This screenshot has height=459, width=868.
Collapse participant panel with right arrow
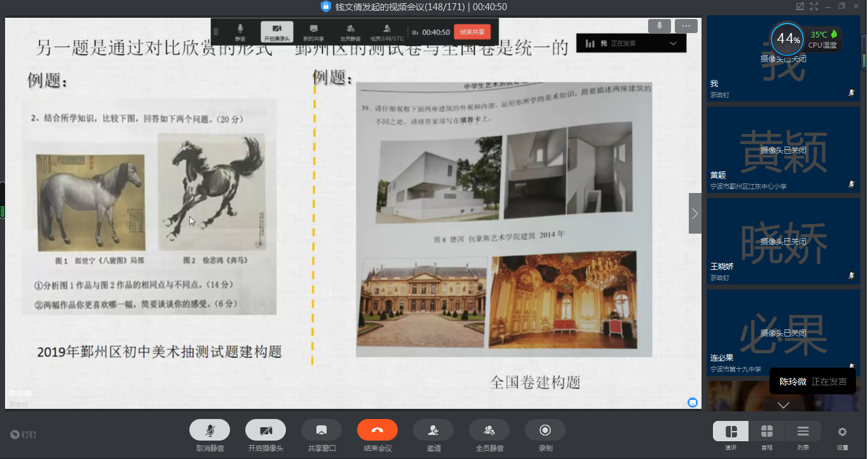click(695, 213)
